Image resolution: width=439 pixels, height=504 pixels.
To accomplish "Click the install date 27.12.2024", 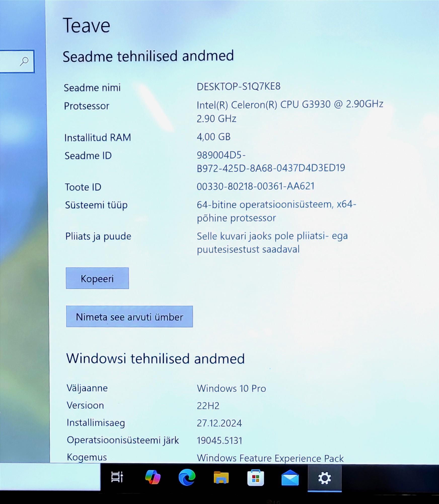I will pyautogui.click(x=219, y=423).
